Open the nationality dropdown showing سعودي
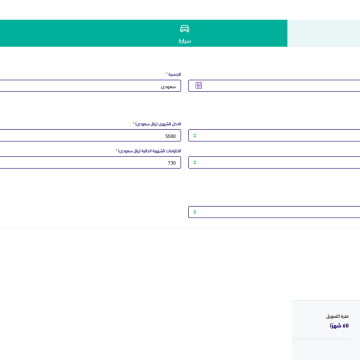This screenshot has height=360, width=360. 90,86
